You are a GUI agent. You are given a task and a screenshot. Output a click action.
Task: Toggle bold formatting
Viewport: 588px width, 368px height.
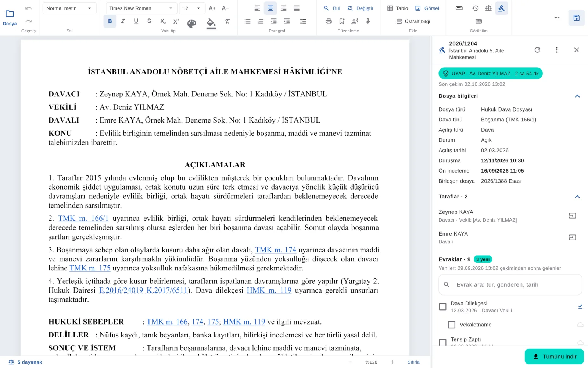(110, 21)
